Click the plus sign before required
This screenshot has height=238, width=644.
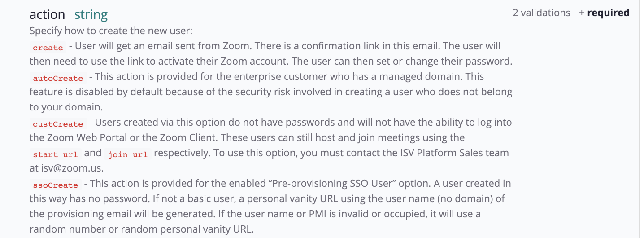point(582,13)
